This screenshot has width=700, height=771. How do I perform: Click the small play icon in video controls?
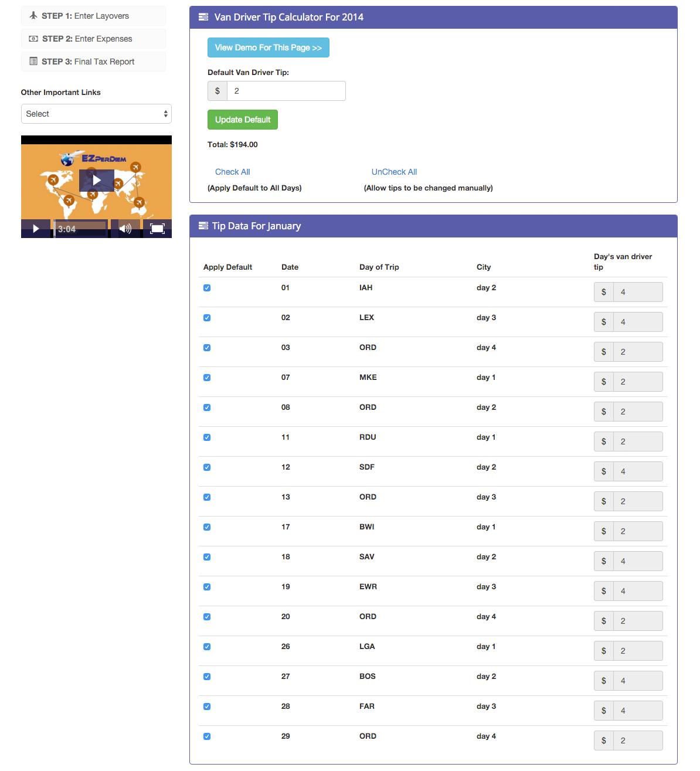[x=36, y=229]
